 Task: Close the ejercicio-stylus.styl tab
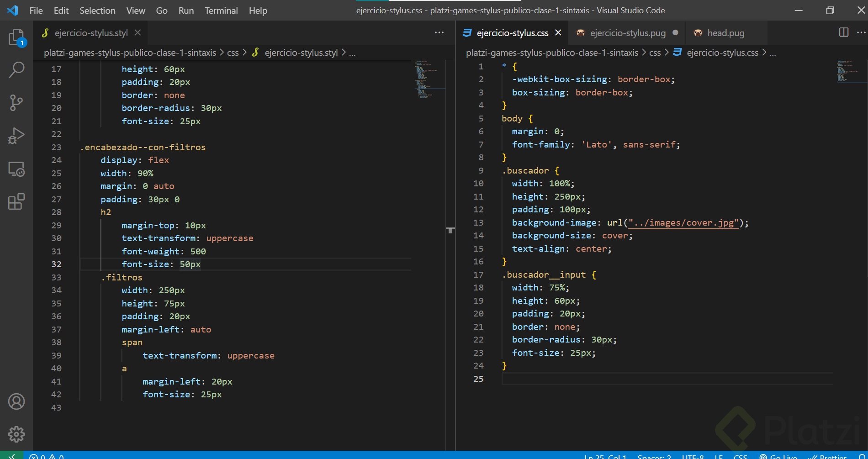click(x=138, y=33)
